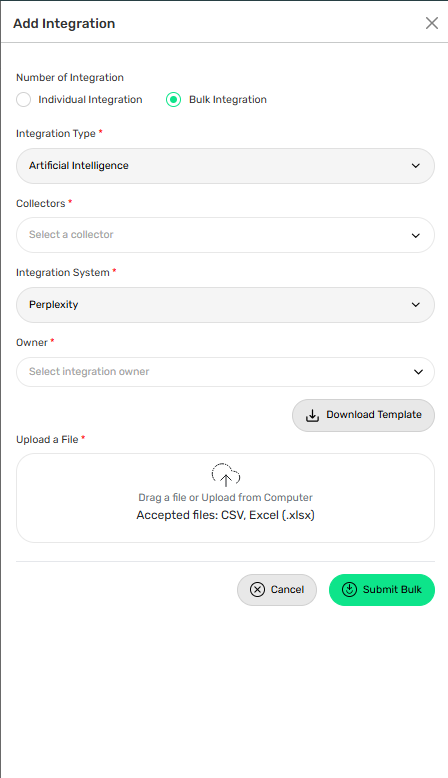
Task: Click the Collectors dropdown chevron arrow
Action: (416, 235)
